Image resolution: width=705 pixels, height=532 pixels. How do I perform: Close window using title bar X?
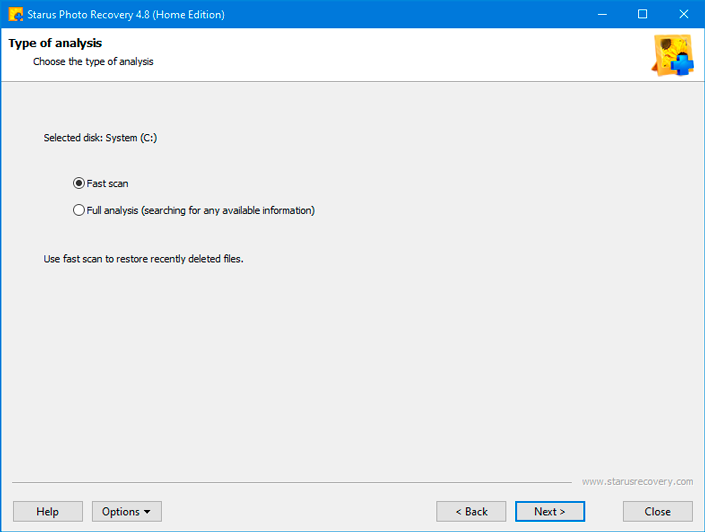tap(684, 14)
